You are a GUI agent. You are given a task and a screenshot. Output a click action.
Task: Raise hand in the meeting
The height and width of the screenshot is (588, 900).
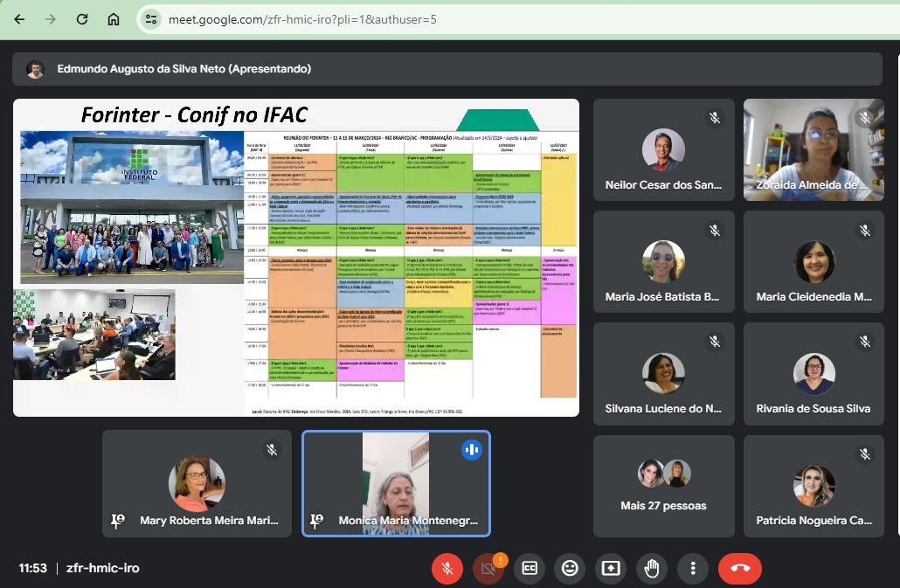point(652,568)
